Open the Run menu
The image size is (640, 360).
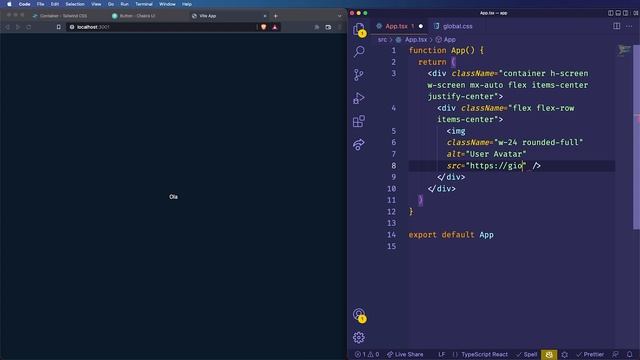point(124,4)
